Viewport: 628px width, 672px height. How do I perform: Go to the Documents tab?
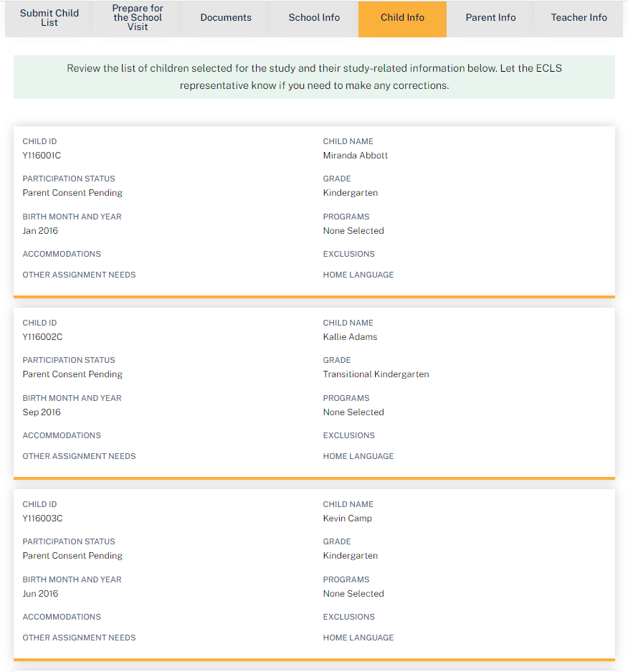point(226,18)
